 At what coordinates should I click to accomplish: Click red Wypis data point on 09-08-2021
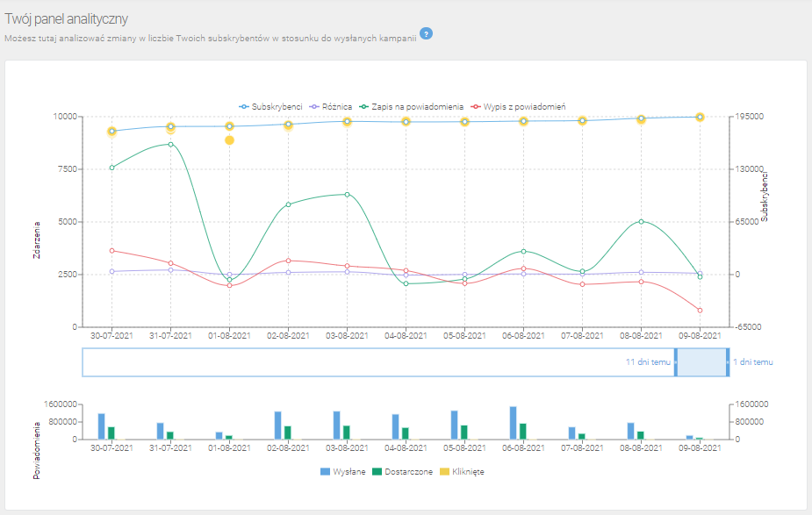pos(700,311)
